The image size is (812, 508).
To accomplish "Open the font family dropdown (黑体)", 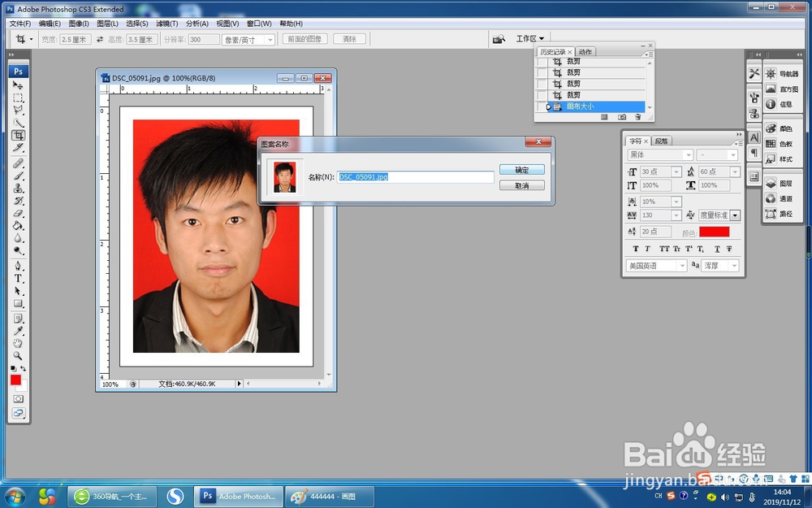I will [688, 154].
